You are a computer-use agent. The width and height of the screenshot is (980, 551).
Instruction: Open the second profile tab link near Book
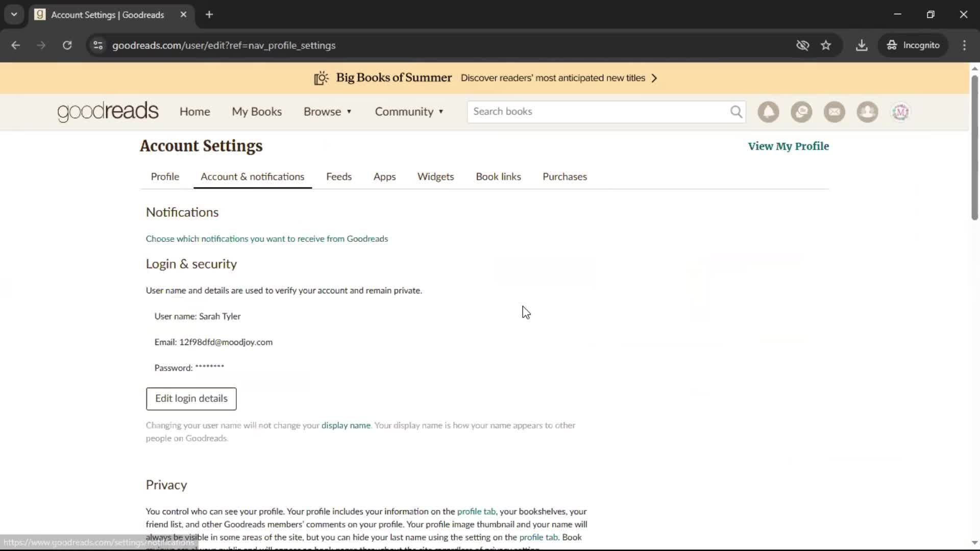point(538,537)
